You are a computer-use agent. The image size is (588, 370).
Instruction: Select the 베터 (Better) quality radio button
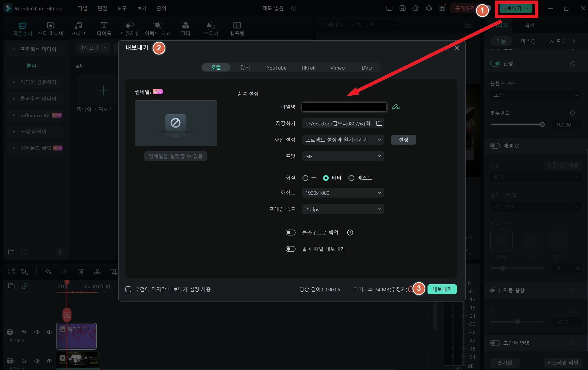point(326,178)
